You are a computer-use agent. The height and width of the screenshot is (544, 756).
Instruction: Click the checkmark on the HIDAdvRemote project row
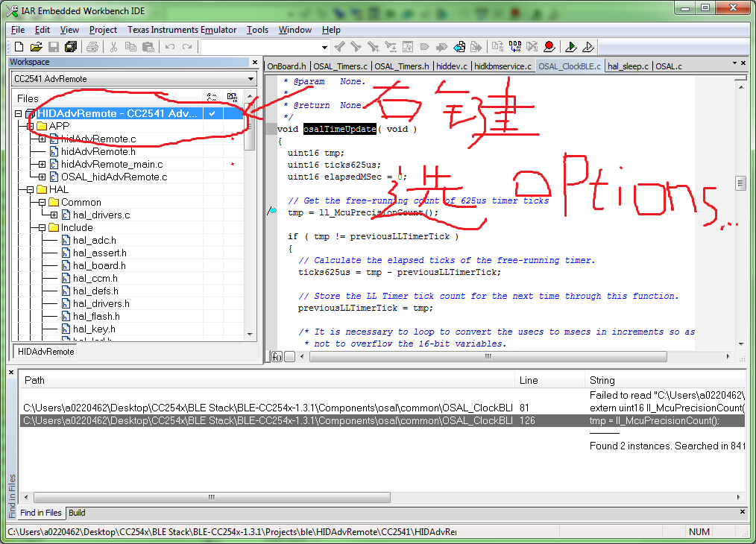coord(212,114)
